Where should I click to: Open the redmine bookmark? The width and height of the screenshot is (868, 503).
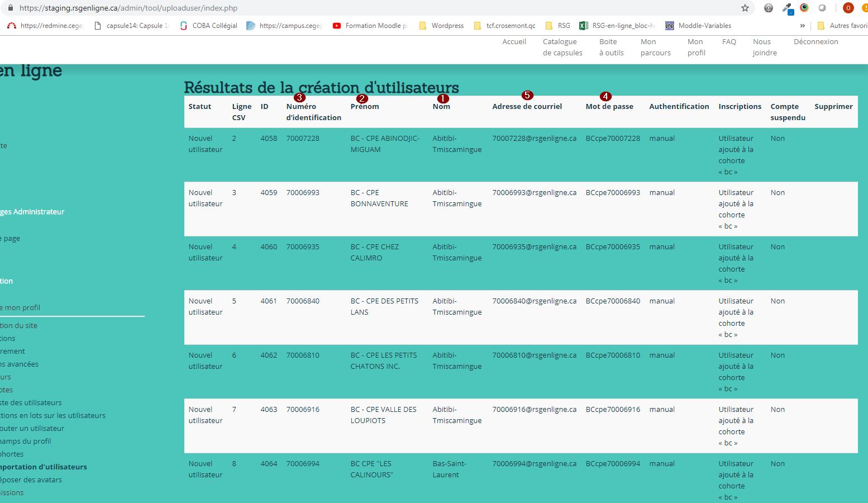pos(45,26)
